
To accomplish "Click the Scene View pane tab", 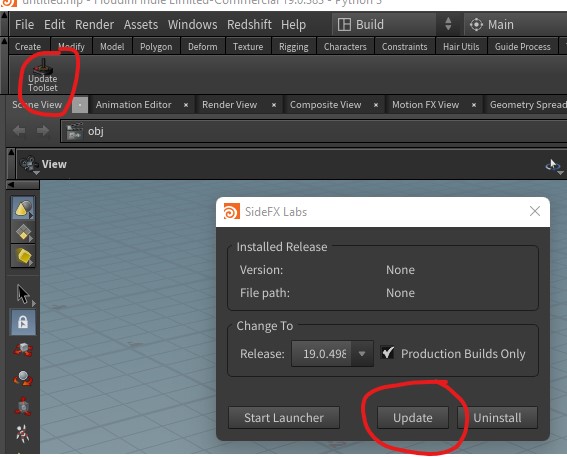I will point(37,105).
